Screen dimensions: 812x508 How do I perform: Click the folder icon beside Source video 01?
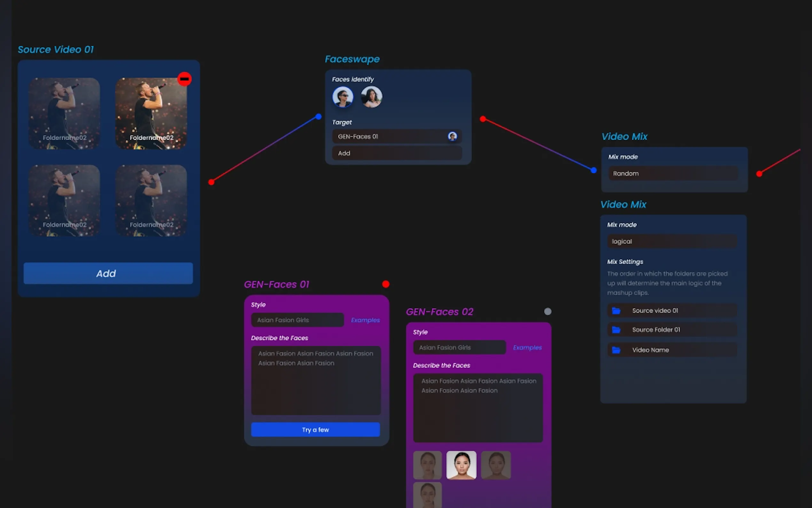616,311
